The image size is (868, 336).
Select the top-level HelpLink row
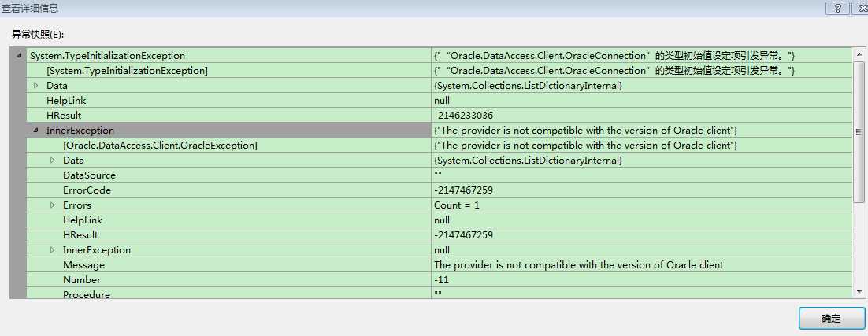[439, 100]
